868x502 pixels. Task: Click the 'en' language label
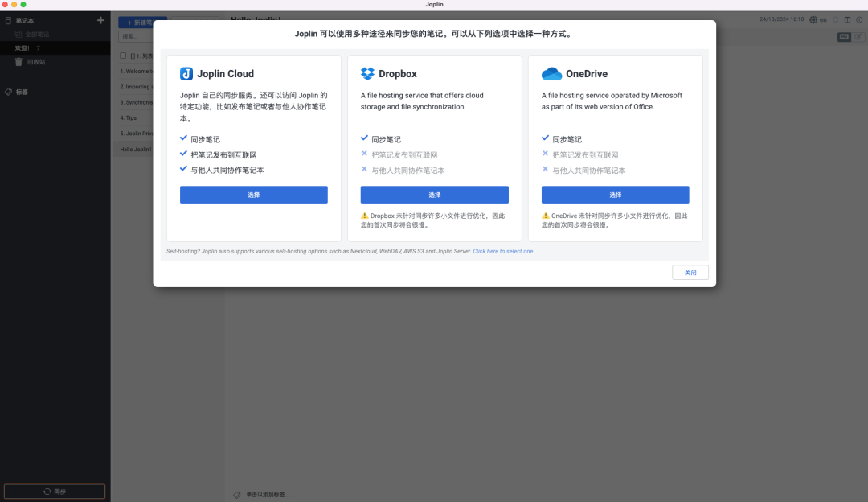click(x=823, y=19)
